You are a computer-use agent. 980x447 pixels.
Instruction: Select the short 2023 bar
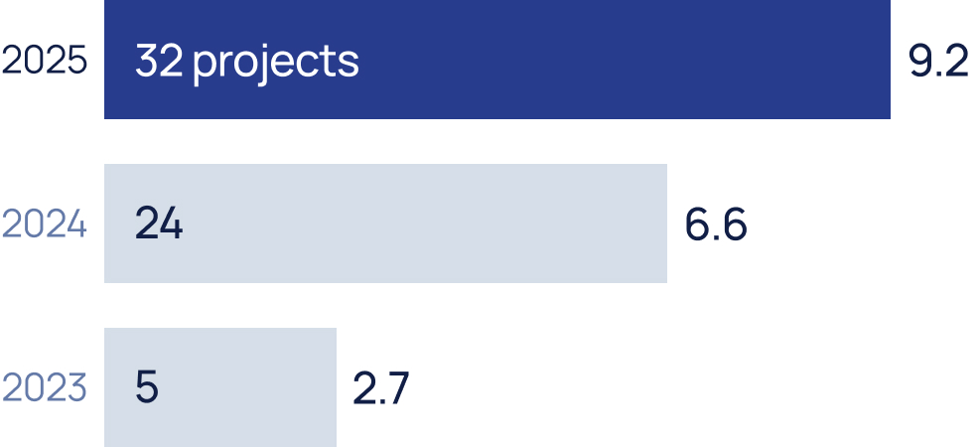click(220, 387)
